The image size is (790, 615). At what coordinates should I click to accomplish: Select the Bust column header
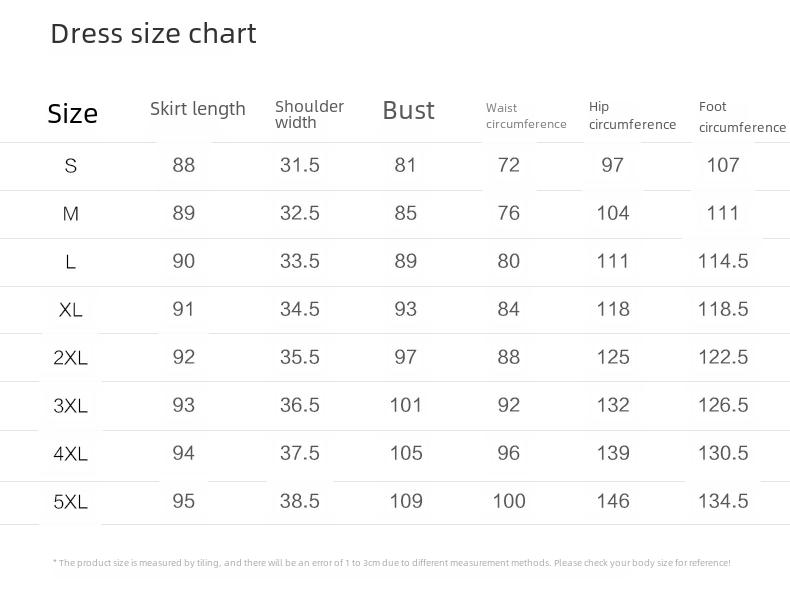point(409,110)
